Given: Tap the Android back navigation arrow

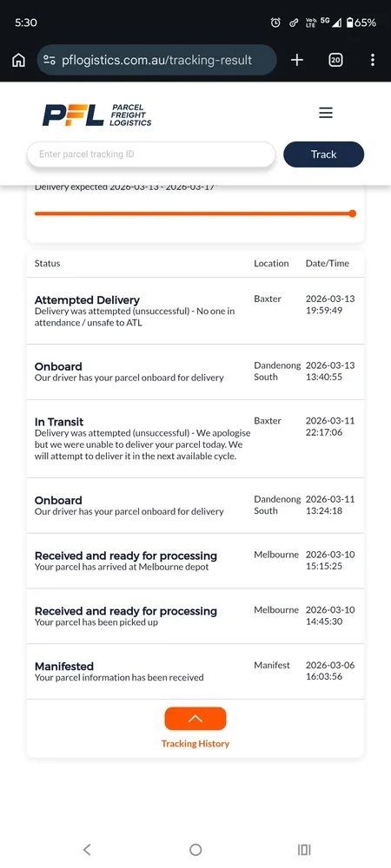Looking at the screenshot, I should click(x=86, y=850).
